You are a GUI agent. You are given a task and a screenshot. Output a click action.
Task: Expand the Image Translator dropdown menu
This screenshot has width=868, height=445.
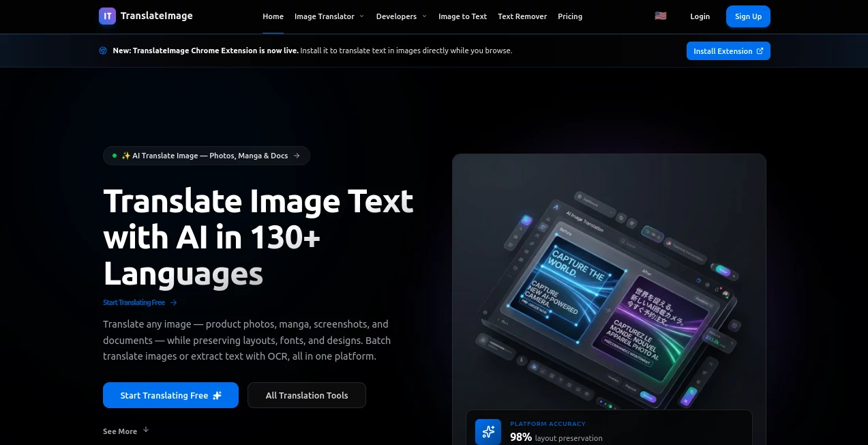329,16
